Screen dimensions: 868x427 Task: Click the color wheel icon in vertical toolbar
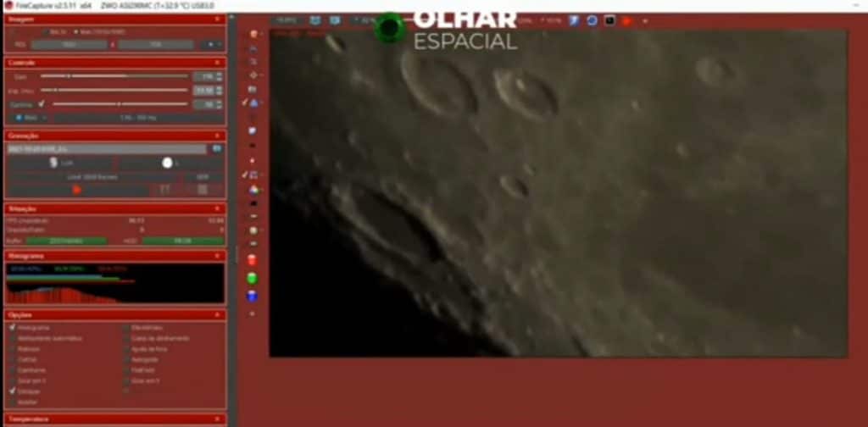253,190
